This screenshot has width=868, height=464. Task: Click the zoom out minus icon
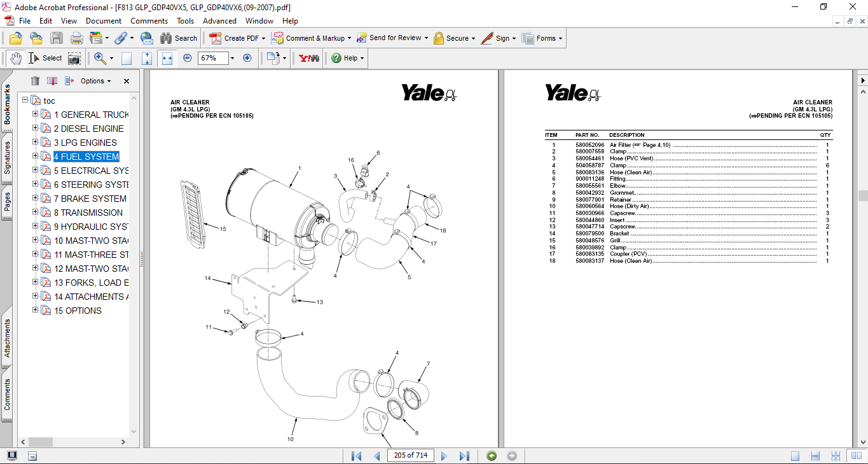tap(188, 58)
